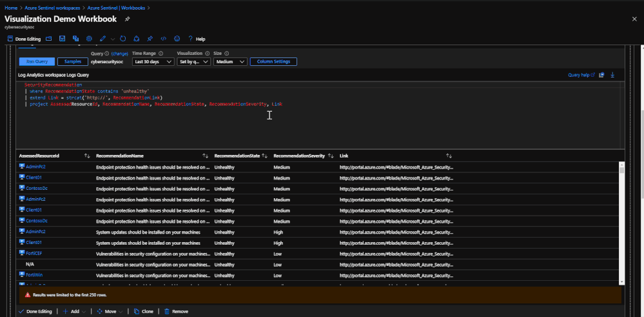Save the workbook with floppy disk icon
The height and width of the screenshot is (317, 644).
tap(62, 39)
